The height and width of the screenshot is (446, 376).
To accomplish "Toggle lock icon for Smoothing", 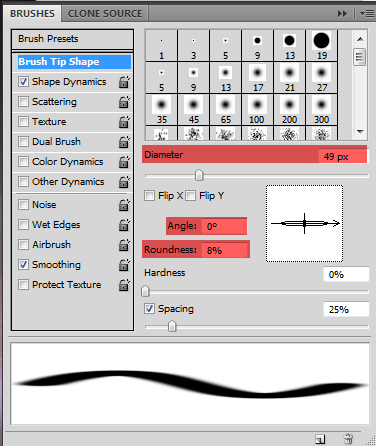I will 124,265.
